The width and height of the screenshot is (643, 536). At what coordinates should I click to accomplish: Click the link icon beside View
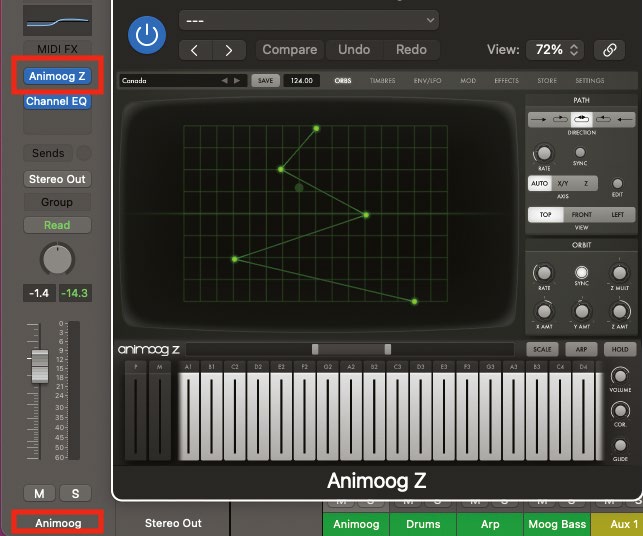609,50
